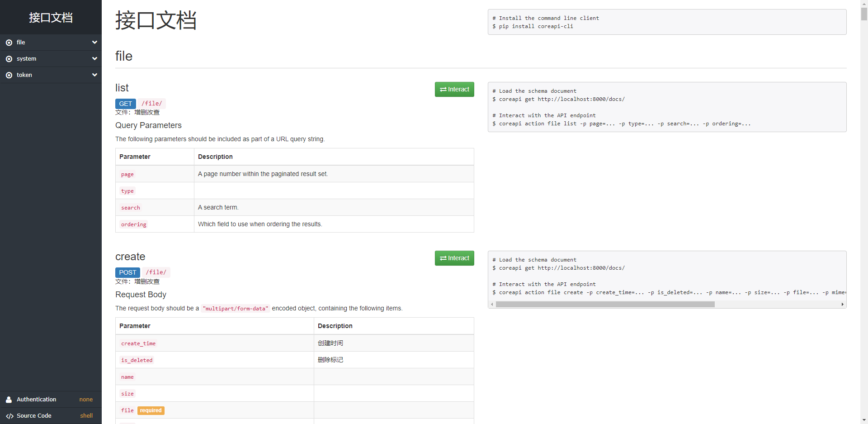Click the circle icon beside system in sidebar
This screenshot has width=868, height=424.
click(x=9, y=59)
